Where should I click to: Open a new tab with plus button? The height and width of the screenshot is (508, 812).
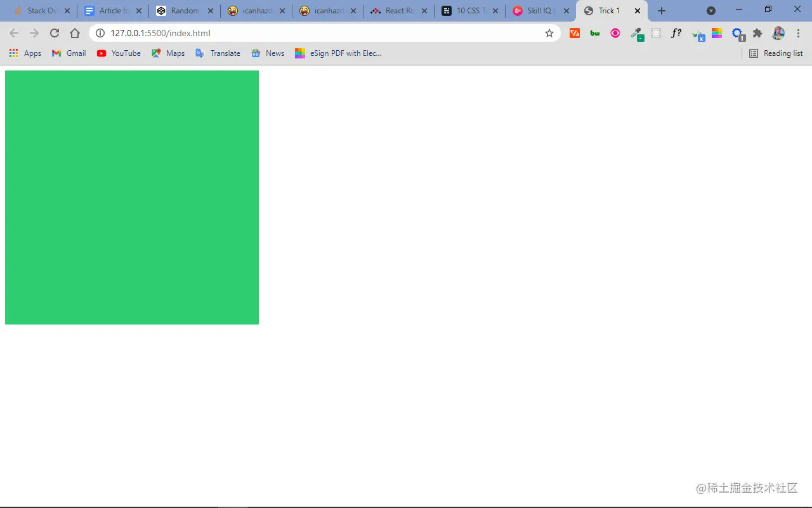[662, 11]
